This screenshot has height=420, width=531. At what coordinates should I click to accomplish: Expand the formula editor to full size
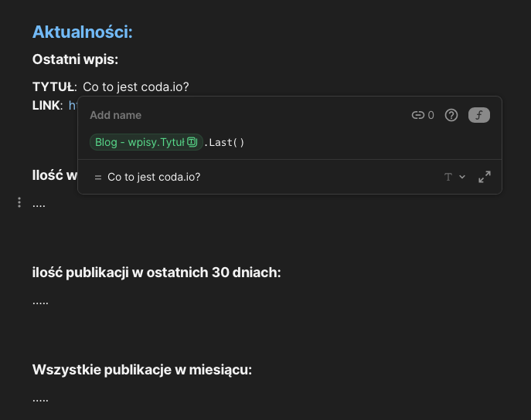pos(485,177)
